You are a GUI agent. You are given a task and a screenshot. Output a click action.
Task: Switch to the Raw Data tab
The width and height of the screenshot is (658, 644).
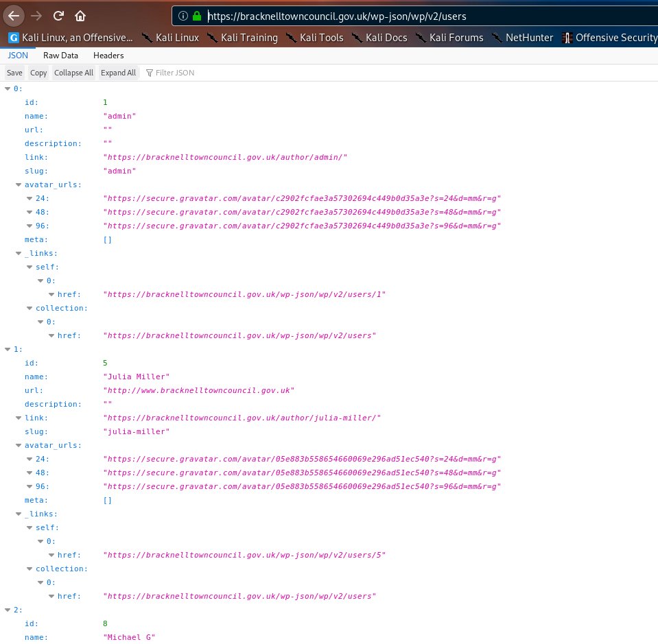coord(60,56)
